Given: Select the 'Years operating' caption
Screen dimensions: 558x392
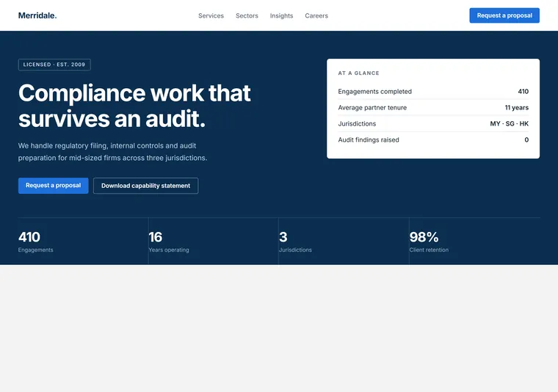Looking at the screenshot, I should (169, 250).
